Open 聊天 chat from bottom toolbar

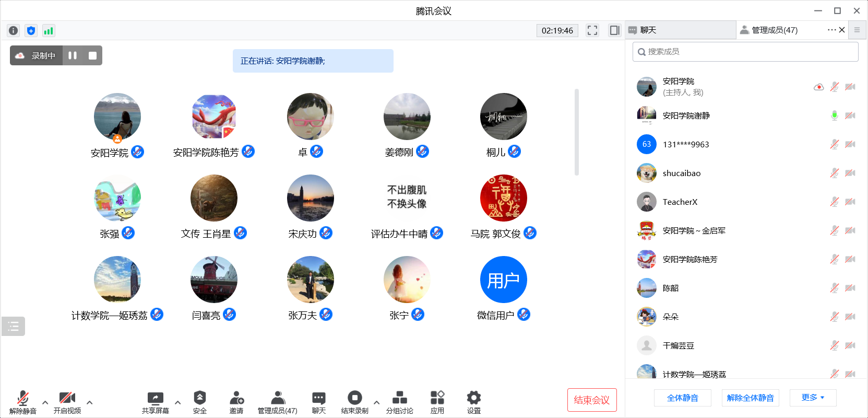[319, 402]
